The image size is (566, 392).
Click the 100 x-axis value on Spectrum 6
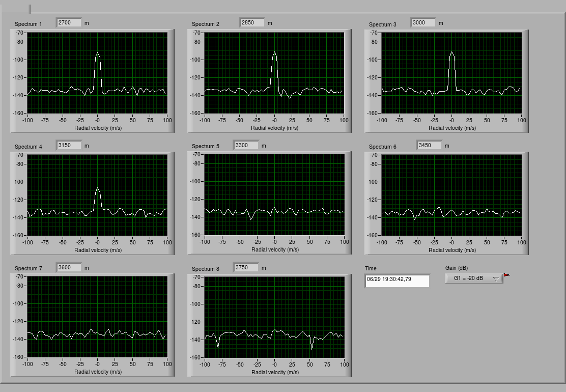click(522, 242)
